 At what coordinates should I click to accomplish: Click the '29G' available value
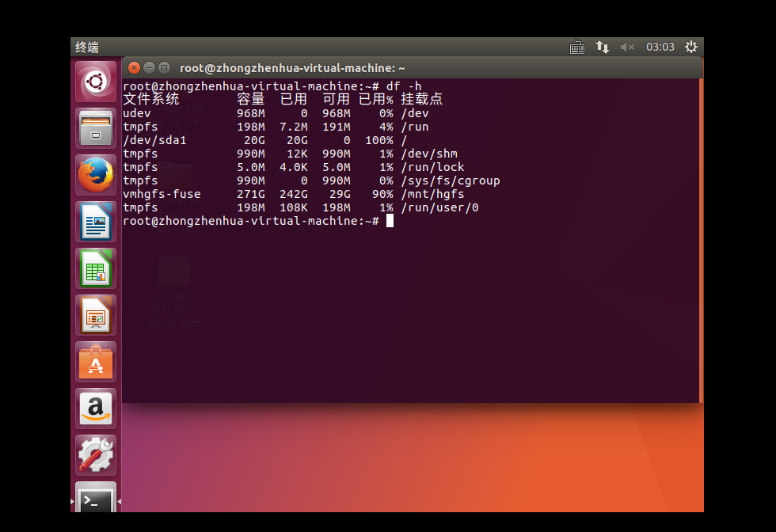click(x=340, y=194)
